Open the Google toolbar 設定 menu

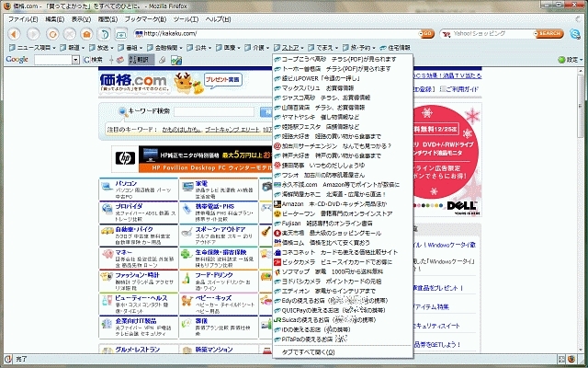click(571, 60)
